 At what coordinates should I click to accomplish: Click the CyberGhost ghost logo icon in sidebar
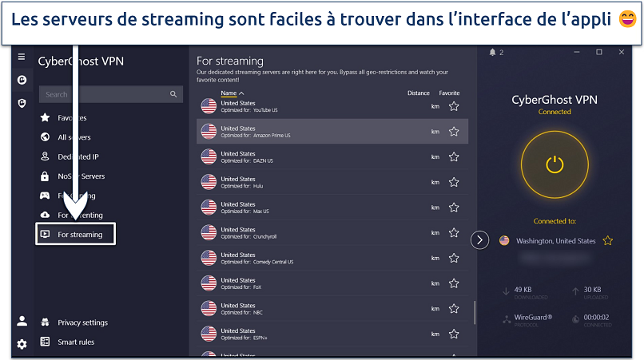pos(22,80)
